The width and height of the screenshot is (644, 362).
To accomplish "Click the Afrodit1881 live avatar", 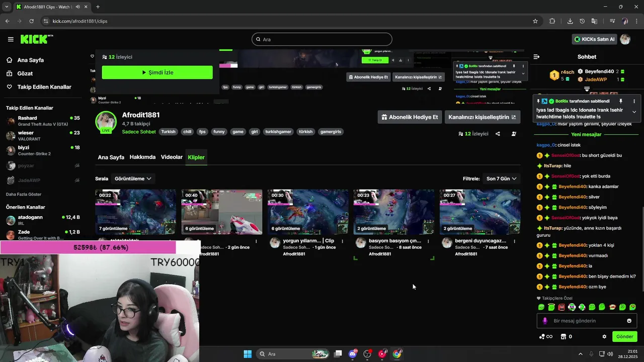I will pyautogui.click(x=106, y=122).
